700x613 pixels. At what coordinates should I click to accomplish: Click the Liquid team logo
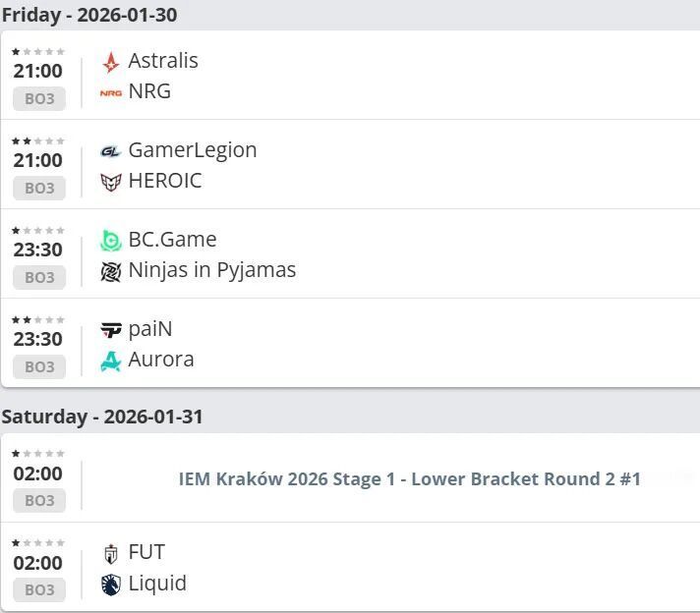click(111, 585)
